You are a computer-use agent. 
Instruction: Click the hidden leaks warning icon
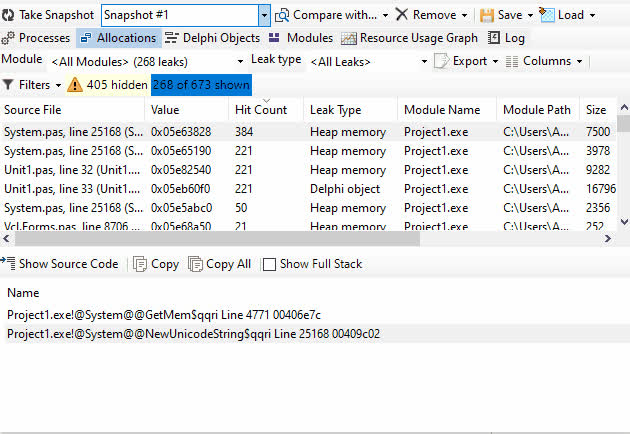pos(75,85)
